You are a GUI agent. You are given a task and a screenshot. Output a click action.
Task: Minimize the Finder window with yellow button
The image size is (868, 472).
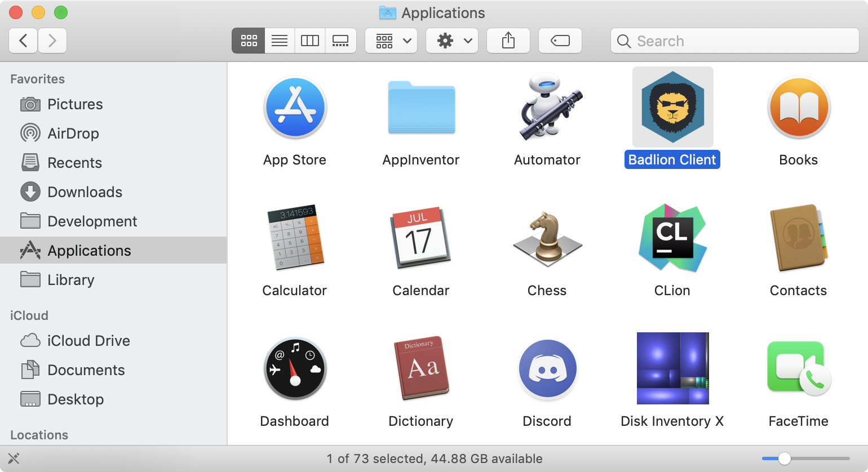[x=38, y=12]
